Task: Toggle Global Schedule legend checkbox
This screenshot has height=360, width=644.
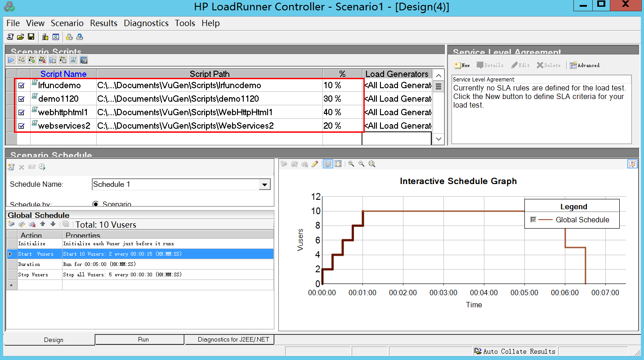Action: click(533, 220)
